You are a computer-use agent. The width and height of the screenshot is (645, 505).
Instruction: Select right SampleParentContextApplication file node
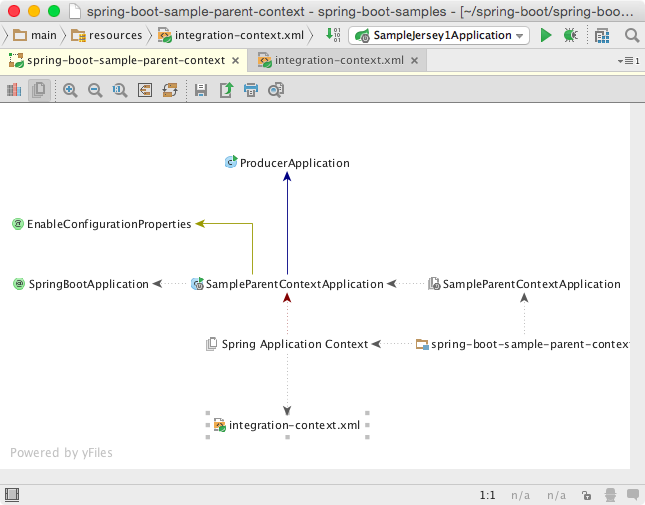524,284
